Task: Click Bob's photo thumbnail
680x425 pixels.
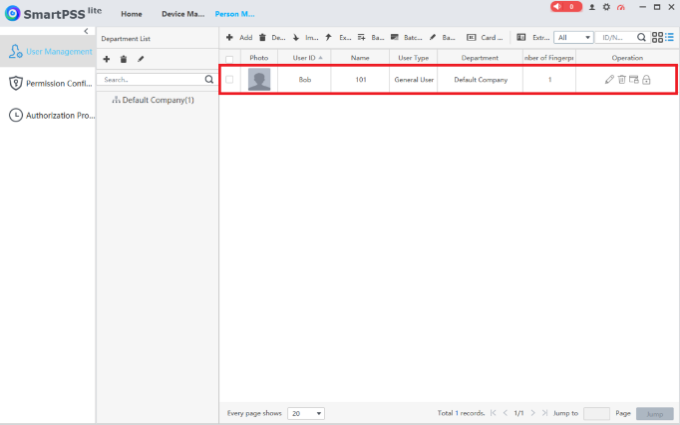Action: (x=259, y=79)
